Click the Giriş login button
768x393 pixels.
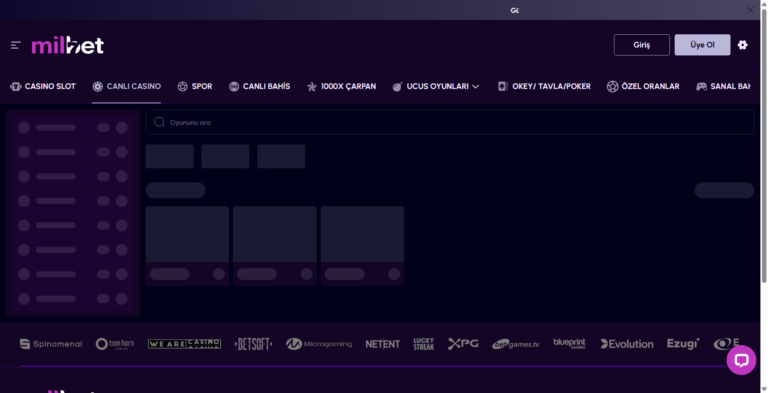pyautogui.click(x=642, y=45)
